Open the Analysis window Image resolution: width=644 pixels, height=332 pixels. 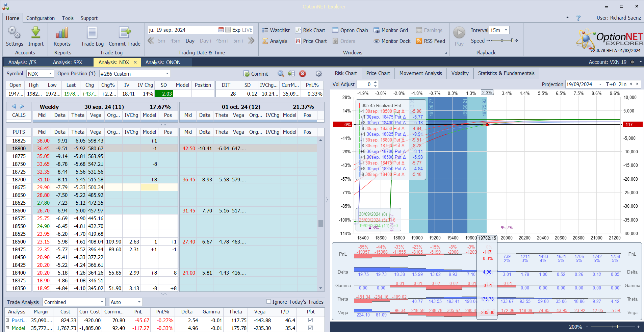[x=275, y=41]
